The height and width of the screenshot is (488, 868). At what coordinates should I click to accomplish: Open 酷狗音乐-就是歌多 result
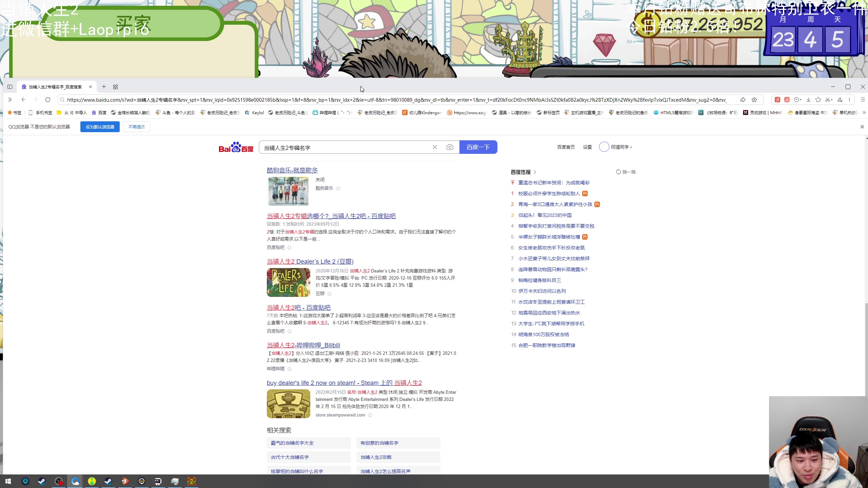click(x=292, y=170)
